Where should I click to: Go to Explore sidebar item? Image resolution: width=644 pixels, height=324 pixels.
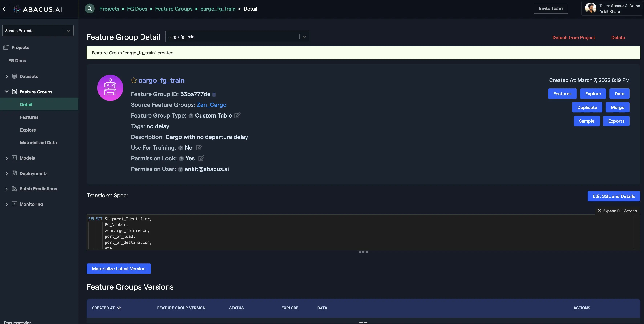28,130
